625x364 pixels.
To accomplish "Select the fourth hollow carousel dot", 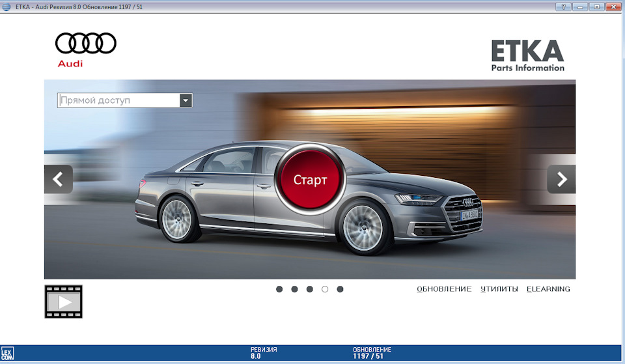I will [x=325, y=289].
